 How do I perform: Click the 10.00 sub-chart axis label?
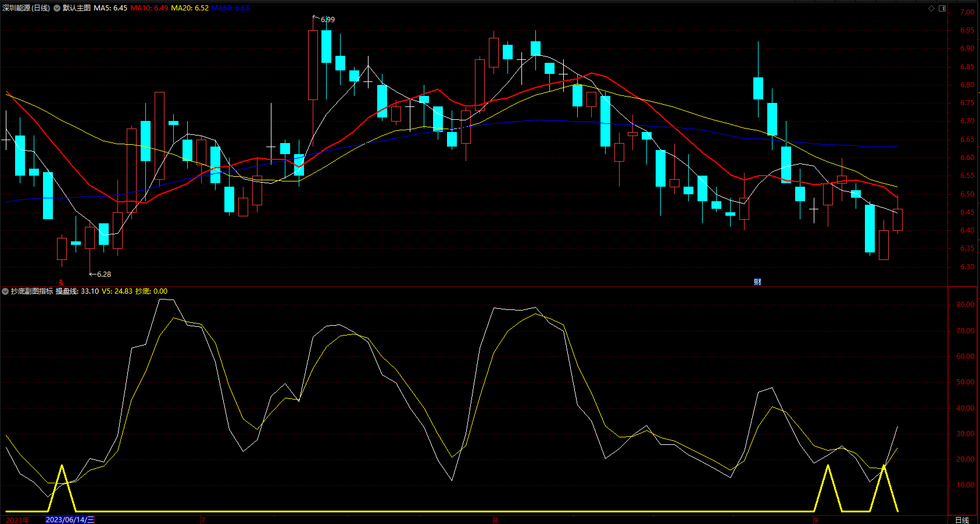click(x=965, y=485)
